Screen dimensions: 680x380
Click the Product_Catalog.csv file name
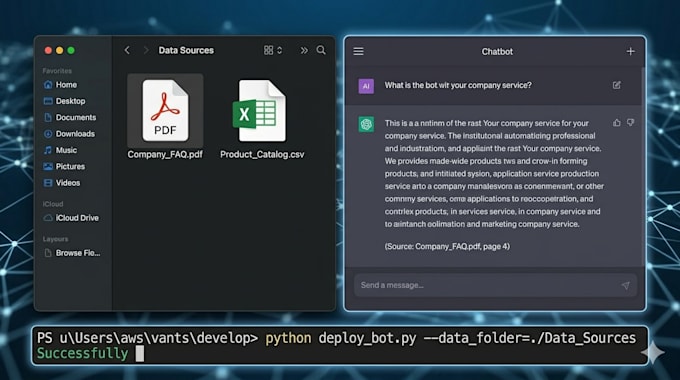262,154
